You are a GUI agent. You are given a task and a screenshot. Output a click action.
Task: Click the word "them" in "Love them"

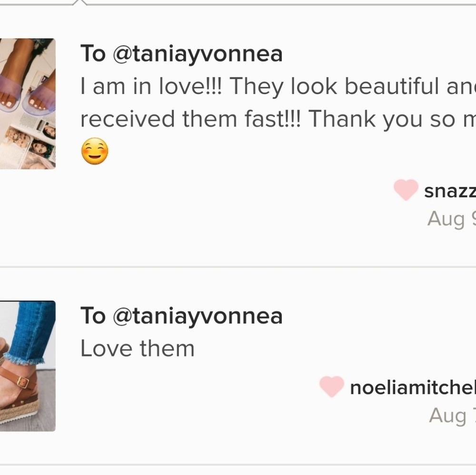click(167, 348)
